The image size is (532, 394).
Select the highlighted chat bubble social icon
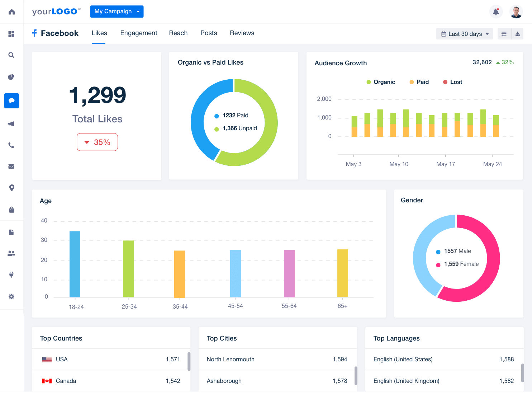pos(11,101)
